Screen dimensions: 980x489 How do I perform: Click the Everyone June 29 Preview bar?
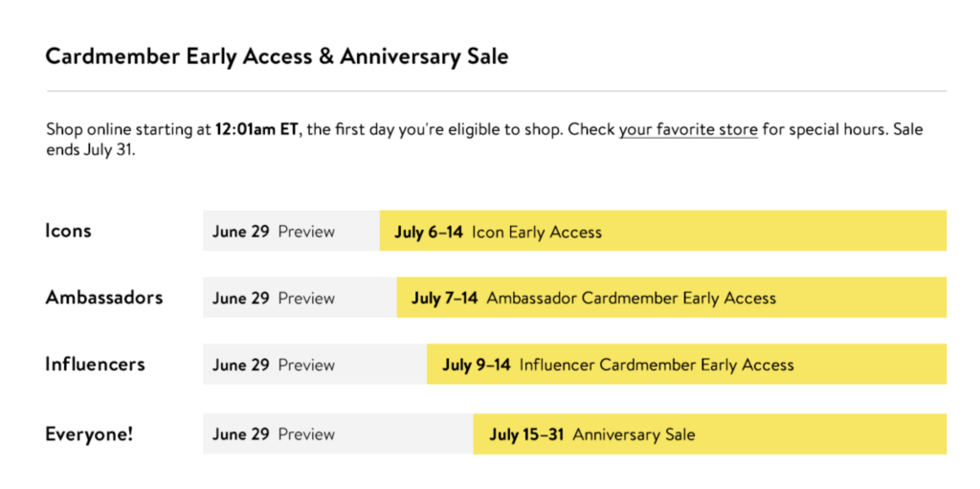tap(338, 433)
